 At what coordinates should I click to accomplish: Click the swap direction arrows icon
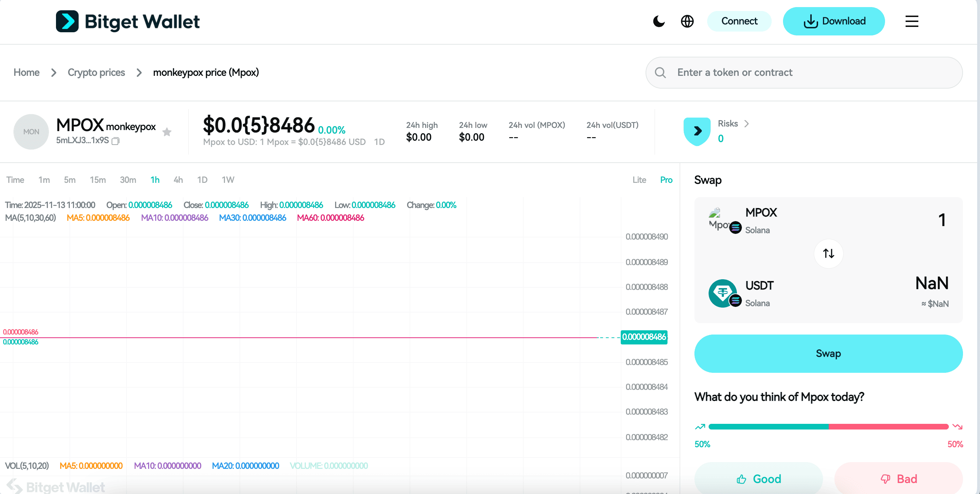coord(829,253)
